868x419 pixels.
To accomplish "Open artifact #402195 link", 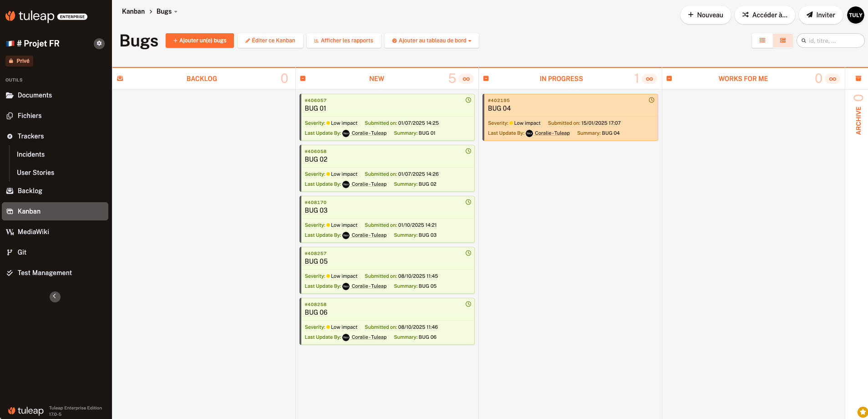I will pos(499,101).
